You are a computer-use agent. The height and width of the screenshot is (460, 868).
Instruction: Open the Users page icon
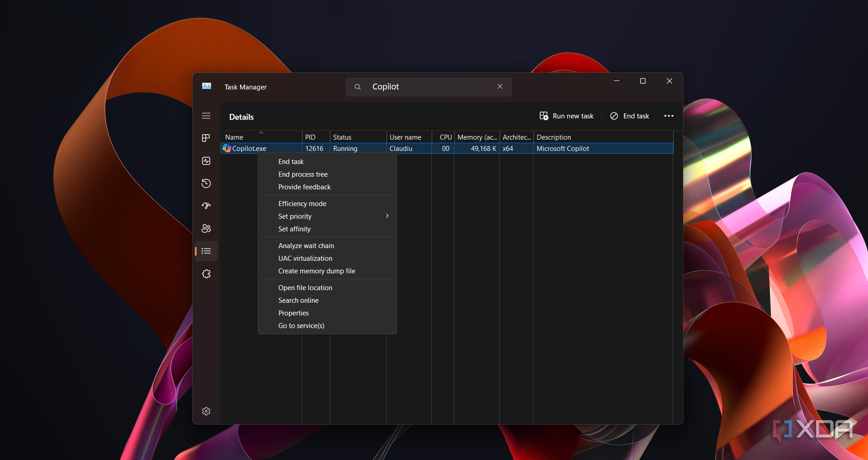click(206, 229)
